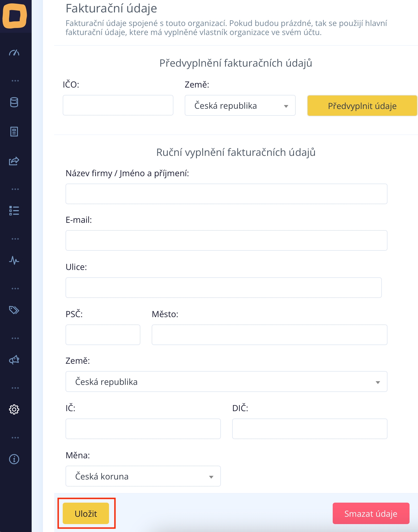The image size is (418, 532).
Task: Focus the IČO prefill input field
Action: click(x=118, y=105)
